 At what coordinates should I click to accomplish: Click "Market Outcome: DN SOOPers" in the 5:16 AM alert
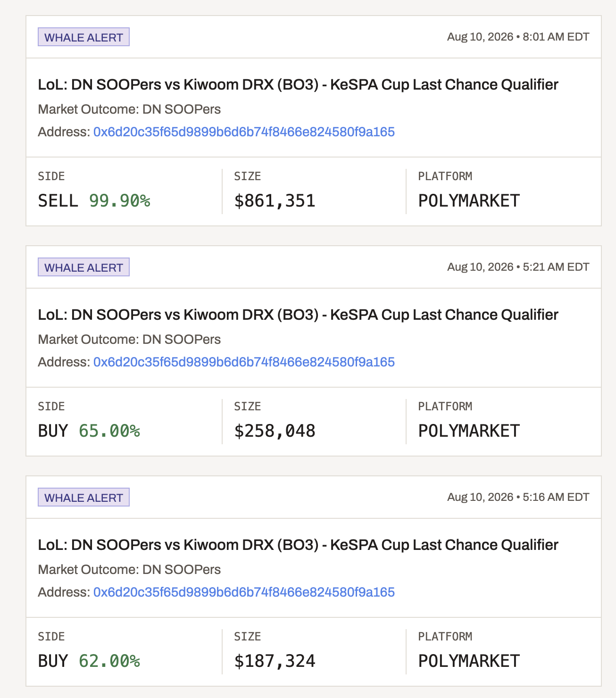pyautogui.click(x=129, y=569)
